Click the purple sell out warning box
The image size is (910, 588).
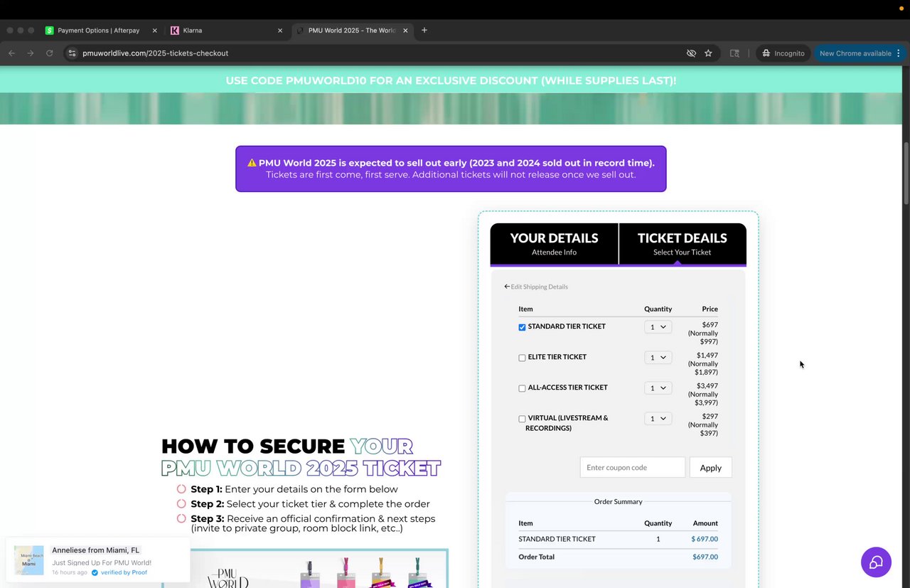point(451,169)
